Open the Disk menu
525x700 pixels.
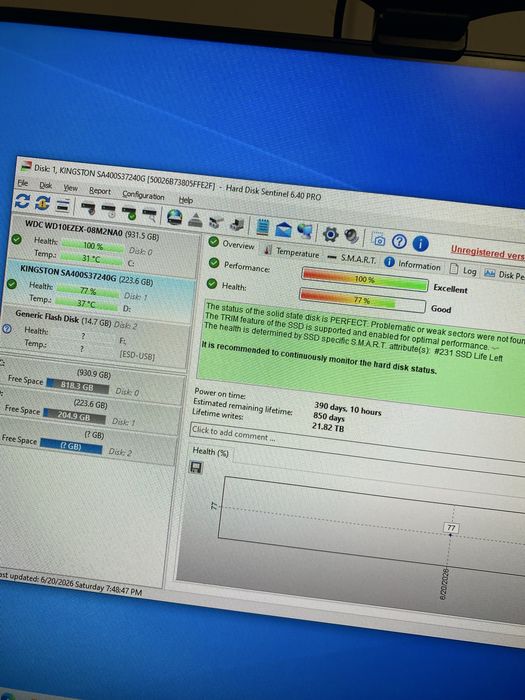(46, 185)
